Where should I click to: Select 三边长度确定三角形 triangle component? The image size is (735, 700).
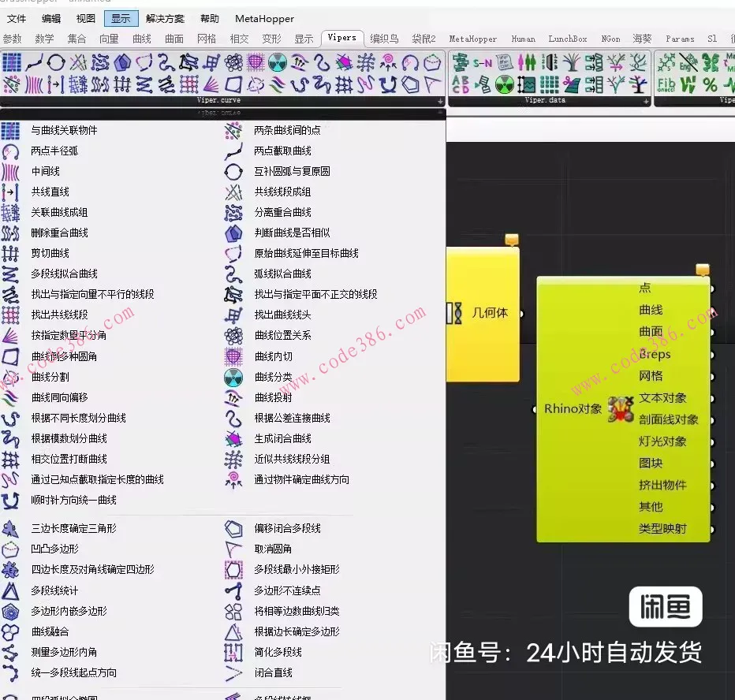[73, 528]
